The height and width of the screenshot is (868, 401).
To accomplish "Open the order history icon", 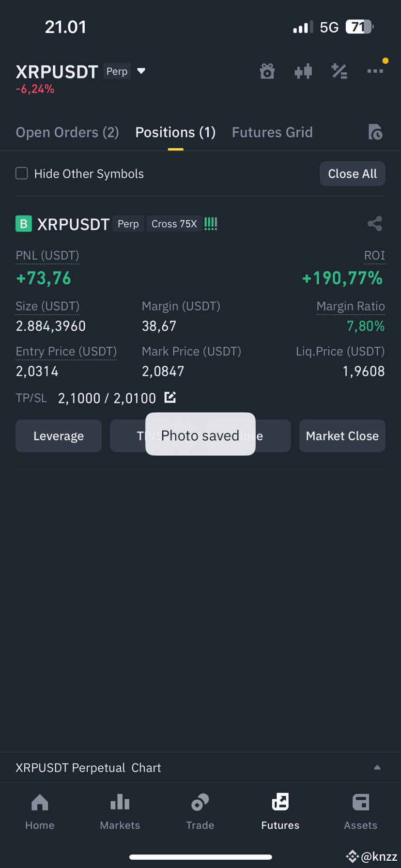I will 375,132.
